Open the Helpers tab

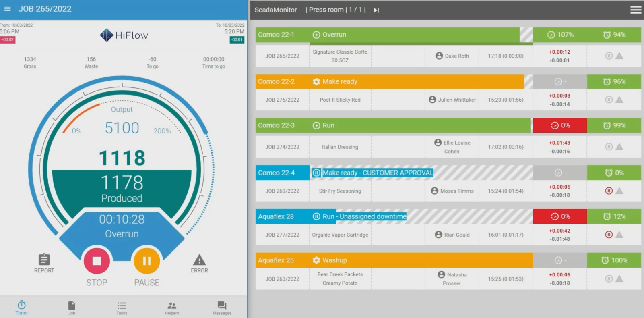(x=172, y=307)
